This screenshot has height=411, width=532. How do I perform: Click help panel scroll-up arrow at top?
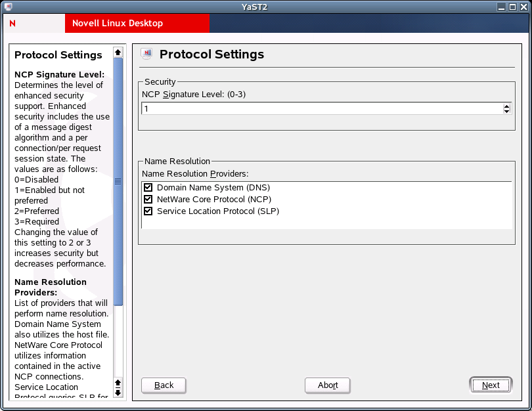pyautogui.click(x=118, y=53)
